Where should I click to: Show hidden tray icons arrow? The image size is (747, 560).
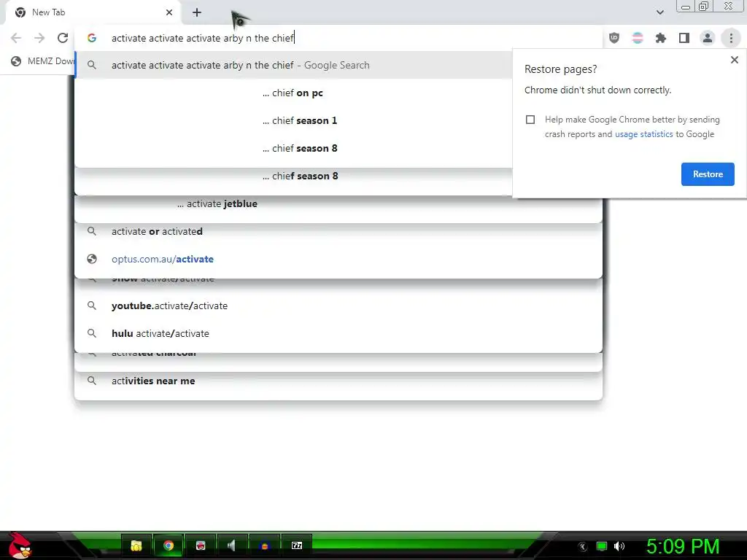click(582, 547)
